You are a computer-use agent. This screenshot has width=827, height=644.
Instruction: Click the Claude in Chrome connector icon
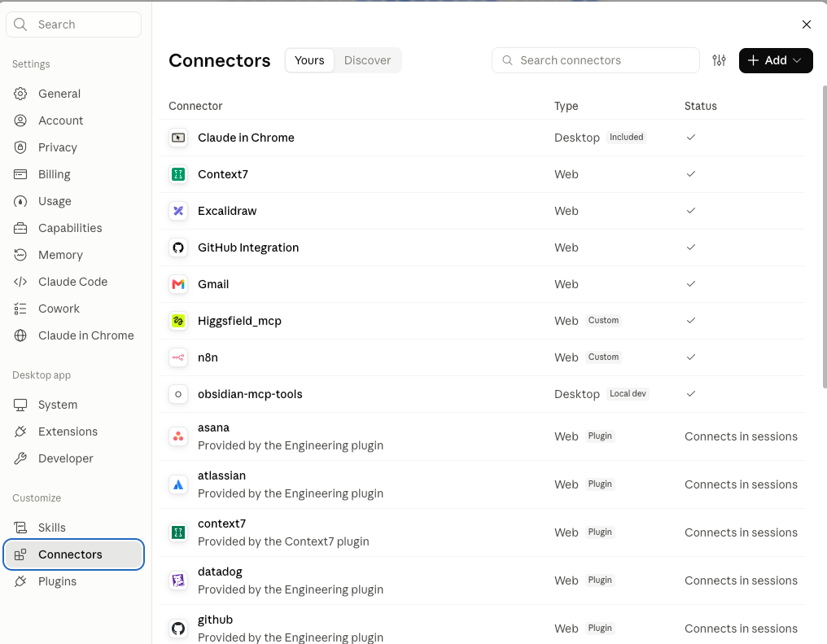click(178, 138)
